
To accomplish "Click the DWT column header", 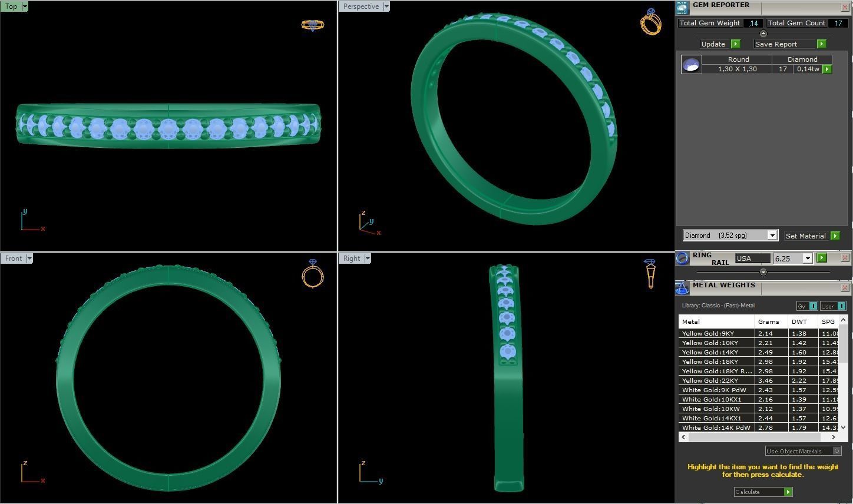I will click(802, 321).
